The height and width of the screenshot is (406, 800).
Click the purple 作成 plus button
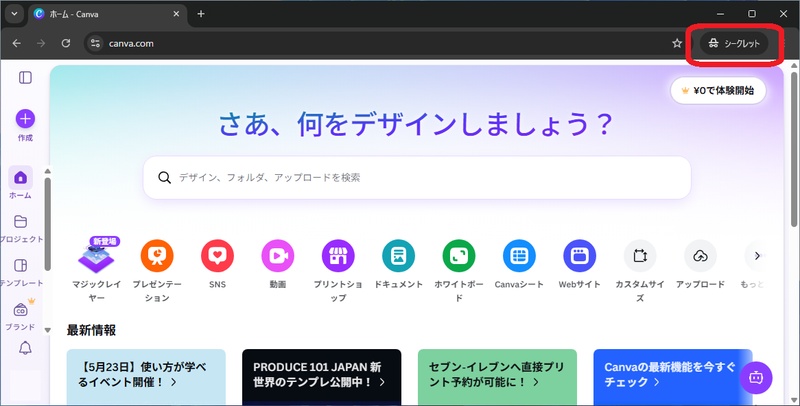click(25, 119)
